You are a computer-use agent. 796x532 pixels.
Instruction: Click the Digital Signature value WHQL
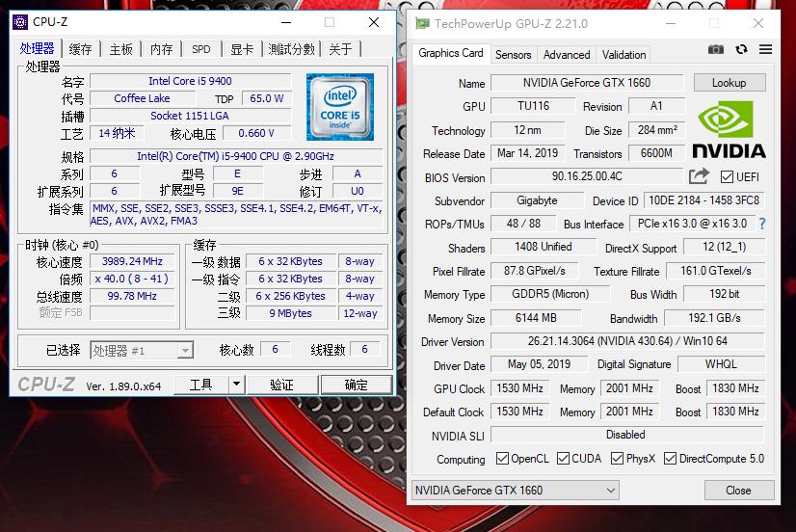click(x=721, y=364)
